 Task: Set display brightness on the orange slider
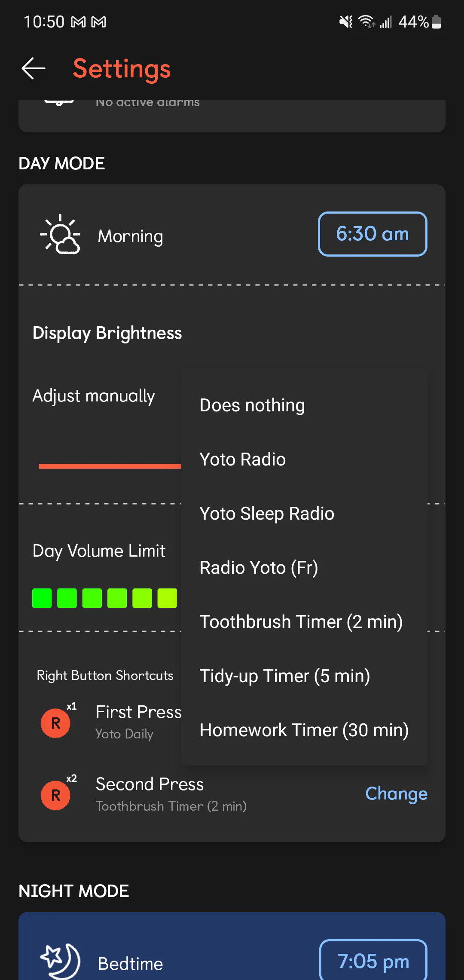110,466
